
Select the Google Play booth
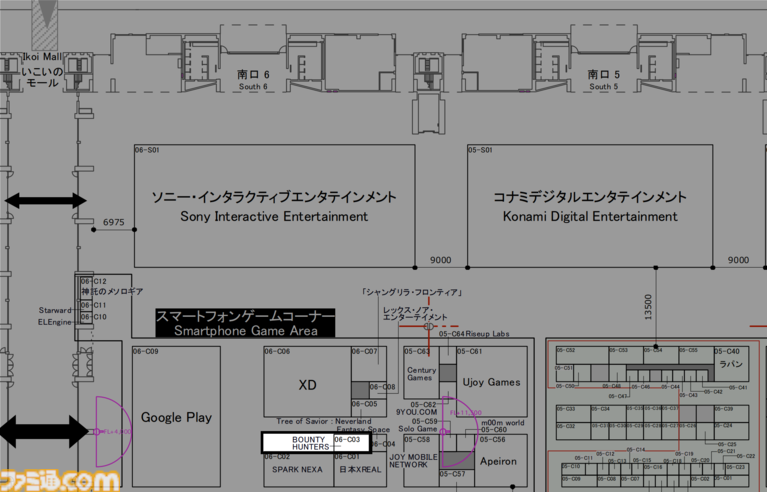(176, 417)
